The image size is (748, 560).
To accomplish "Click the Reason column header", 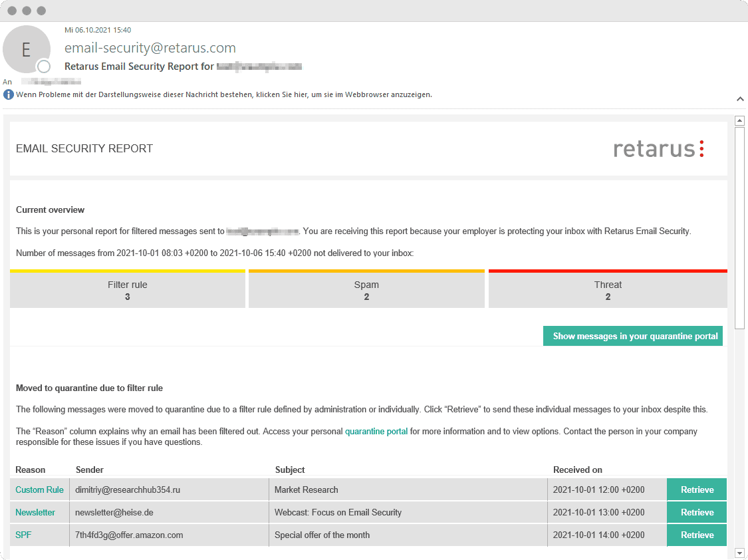I will tap(30, 470).
